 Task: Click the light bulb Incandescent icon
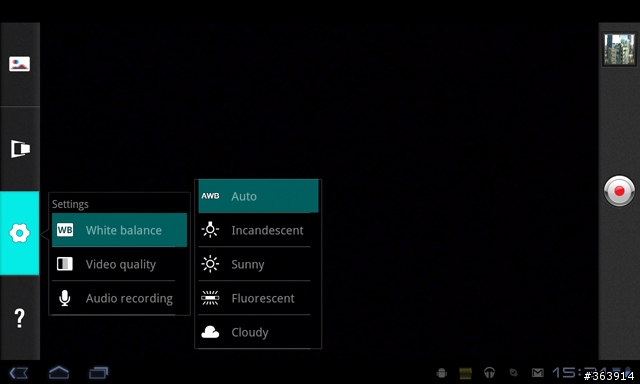pos(210,230)
